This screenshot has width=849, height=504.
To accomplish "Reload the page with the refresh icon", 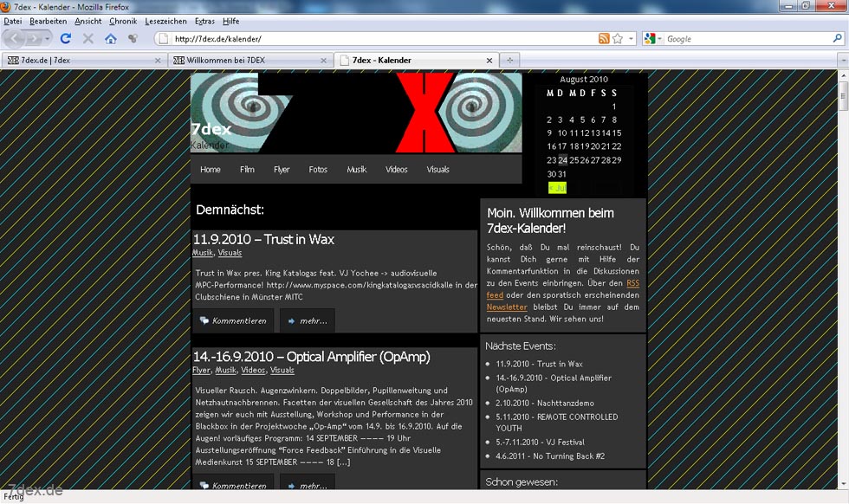I will click(66, 38).
